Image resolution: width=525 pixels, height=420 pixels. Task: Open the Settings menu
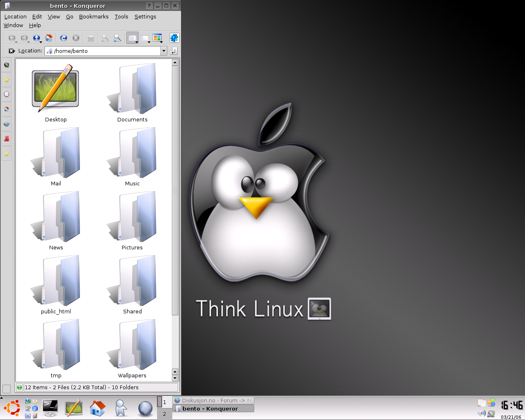pos(145,17)
